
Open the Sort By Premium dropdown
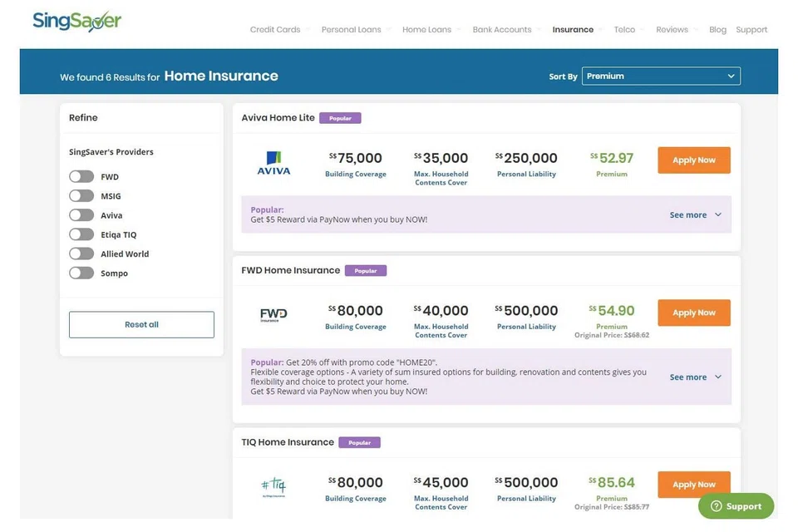661,76
